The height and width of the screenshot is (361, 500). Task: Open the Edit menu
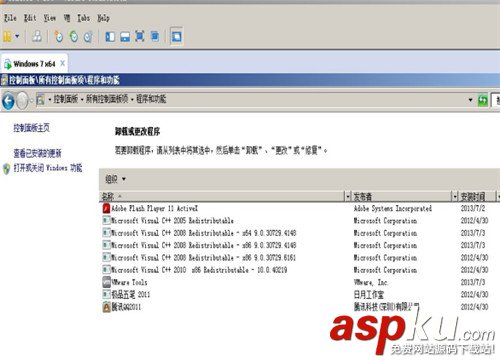point(30,18)
